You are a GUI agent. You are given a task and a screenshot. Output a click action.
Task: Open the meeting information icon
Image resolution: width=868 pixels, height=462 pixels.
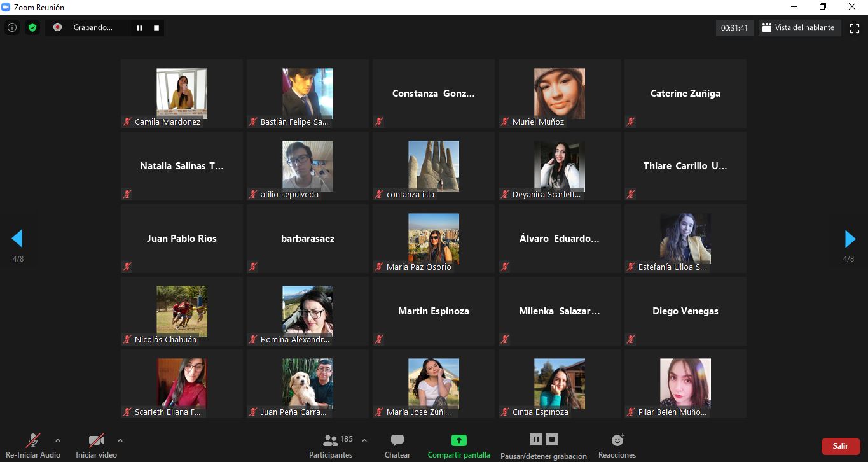[x=11, y=27]
